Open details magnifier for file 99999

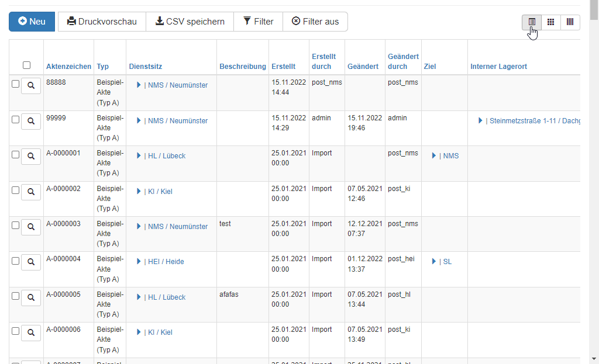[31, 121]
